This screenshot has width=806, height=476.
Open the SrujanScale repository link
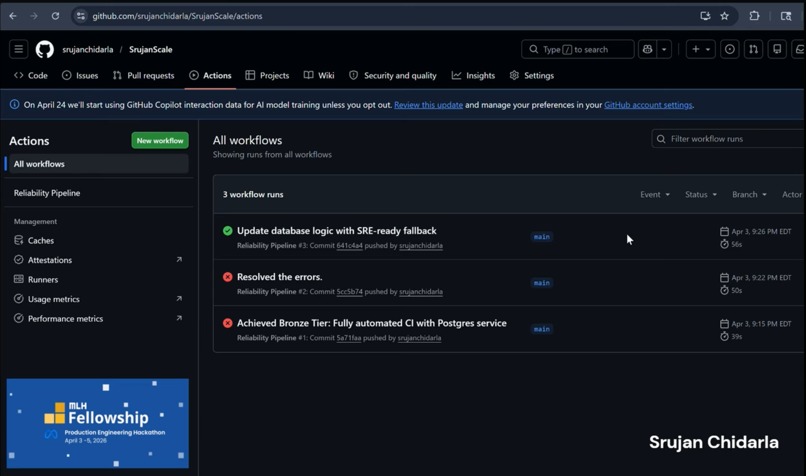click(151, 49)
